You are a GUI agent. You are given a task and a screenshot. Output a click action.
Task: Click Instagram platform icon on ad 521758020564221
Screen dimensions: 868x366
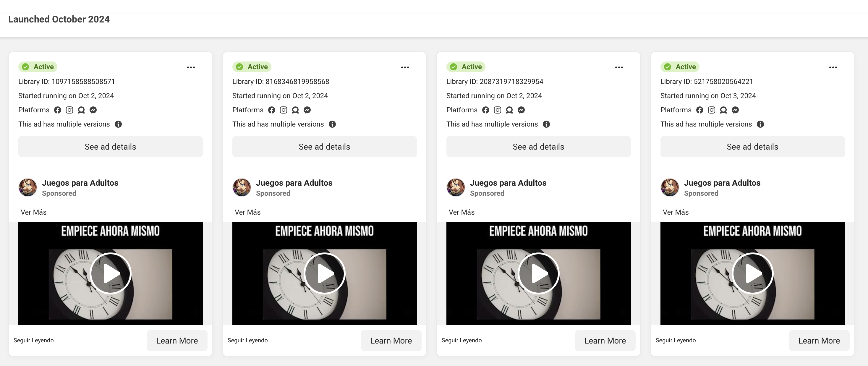click(711, 110)
